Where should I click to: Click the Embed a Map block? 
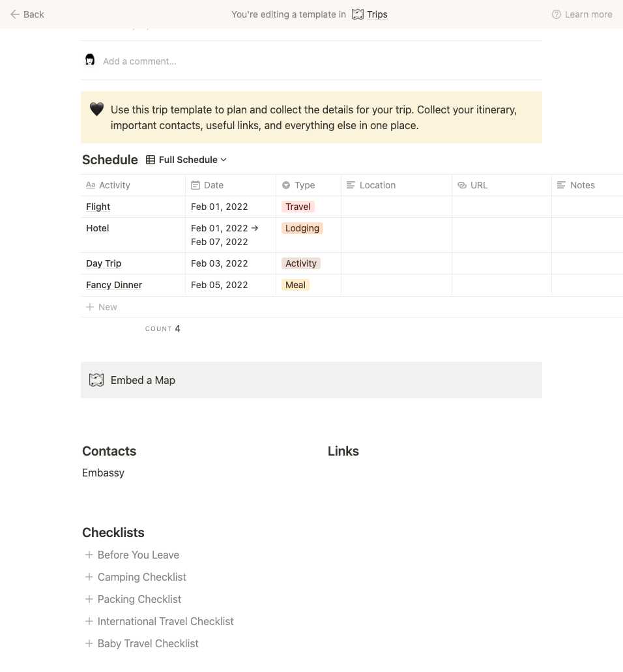click(x=311, y=380)
